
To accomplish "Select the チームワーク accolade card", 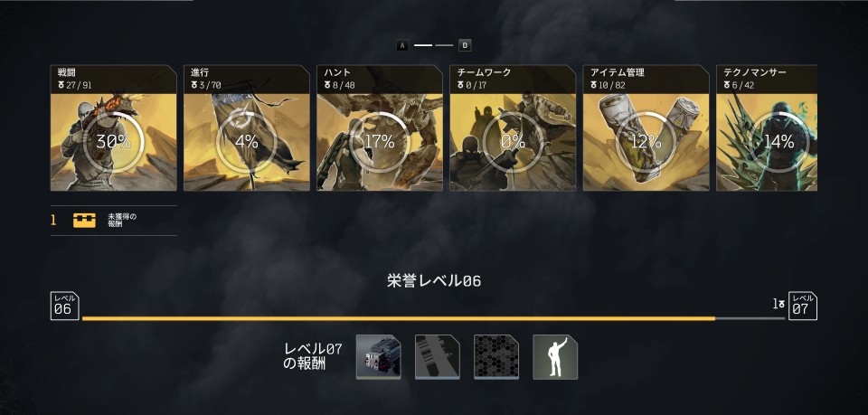I will 513,127.
